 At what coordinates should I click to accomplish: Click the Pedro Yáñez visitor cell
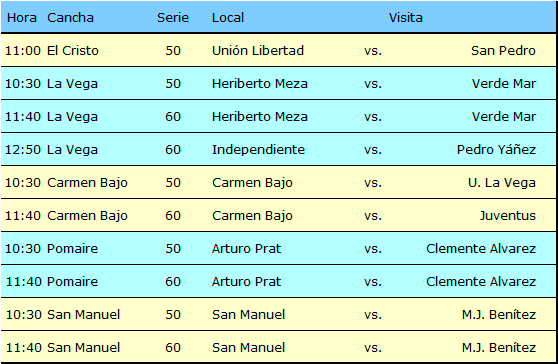point(496,149)
